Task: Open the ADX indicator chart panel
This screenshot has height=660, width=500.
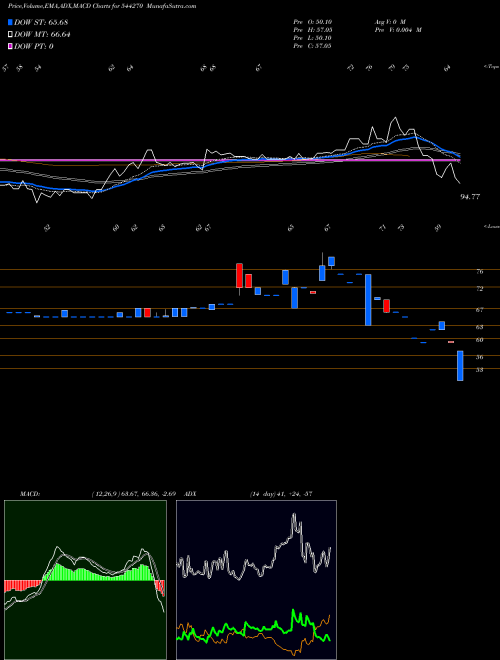Action: (x=256, y=580)
